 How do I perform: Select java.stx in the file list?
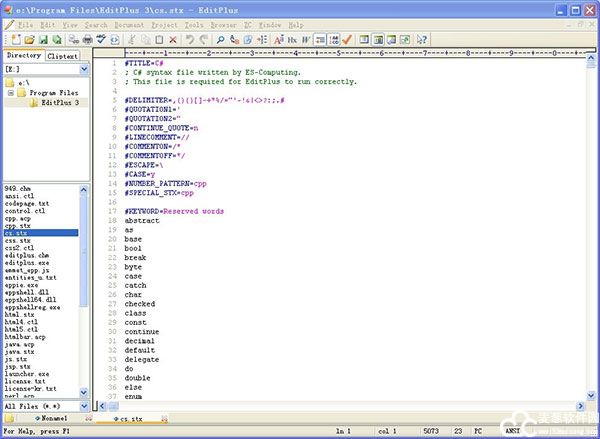pyautogui.click(x=20, y=351)
